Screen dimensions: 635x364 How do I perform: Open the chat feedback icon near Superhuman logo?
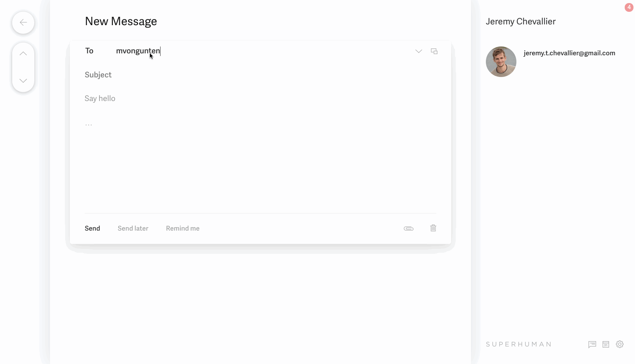pyautogui.click(x=592, y=345)
